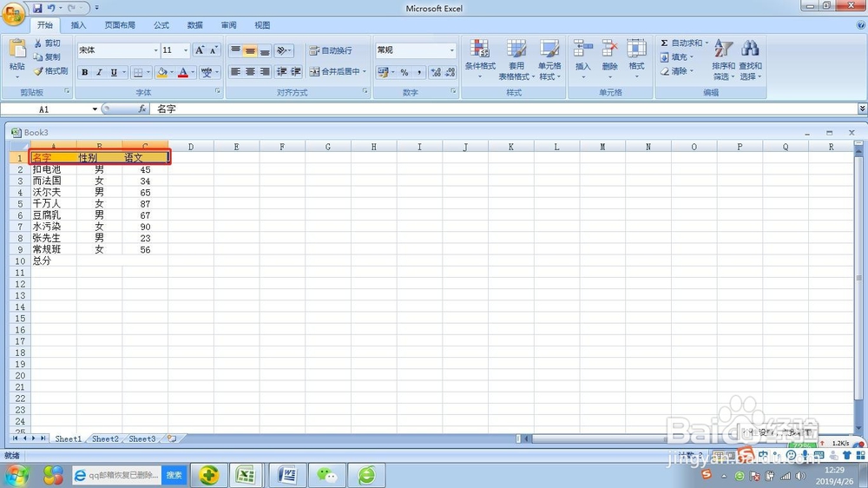Apply red font color A
This screenshot has width=868, height=488.
pyautogui.click(x=182, y=72)
